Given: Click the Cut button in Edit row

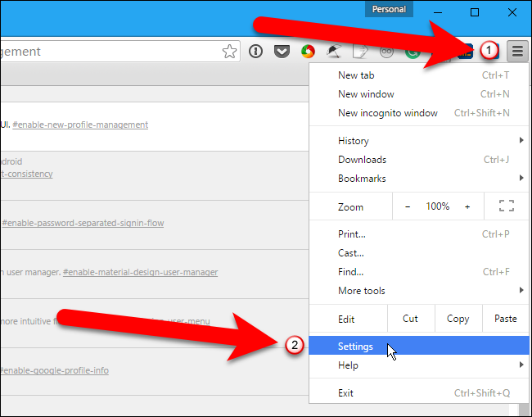Looking at the screenshot, I should [x=411, y=319].
